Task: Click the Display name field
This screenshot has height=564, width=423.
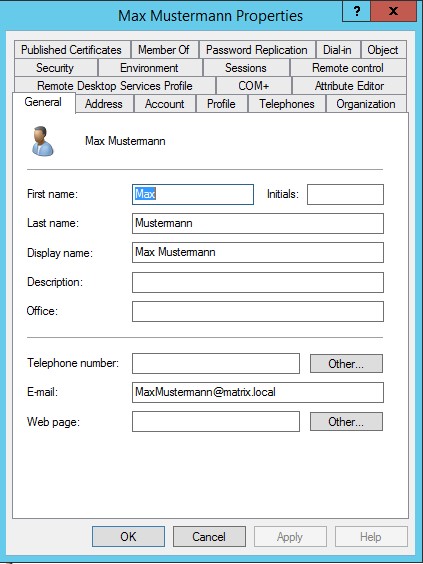Action: [x=258, y=253]
